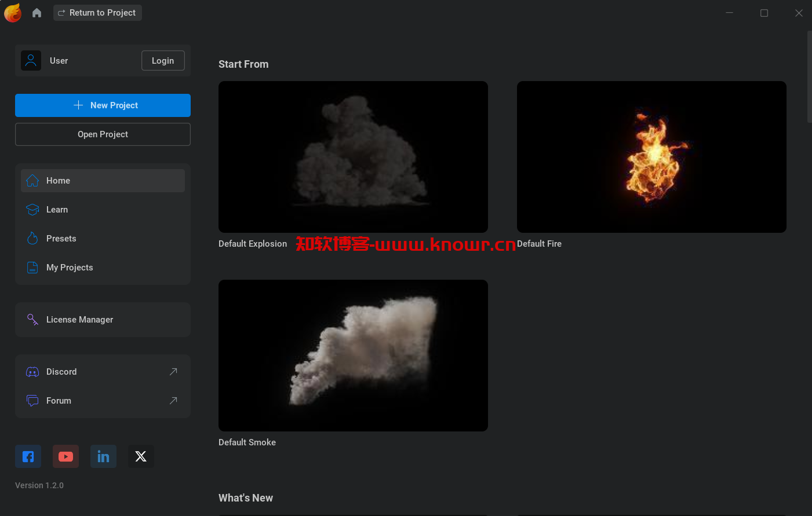Click the Forum chat bubble icon

tap(32, 401)
